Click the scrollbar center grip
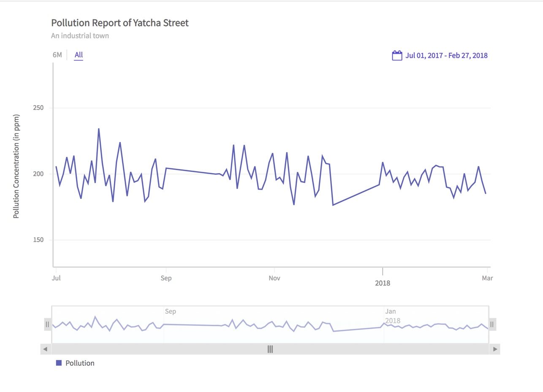The width and height of the screenshot is (543, 392). click(x=270, y=349)
